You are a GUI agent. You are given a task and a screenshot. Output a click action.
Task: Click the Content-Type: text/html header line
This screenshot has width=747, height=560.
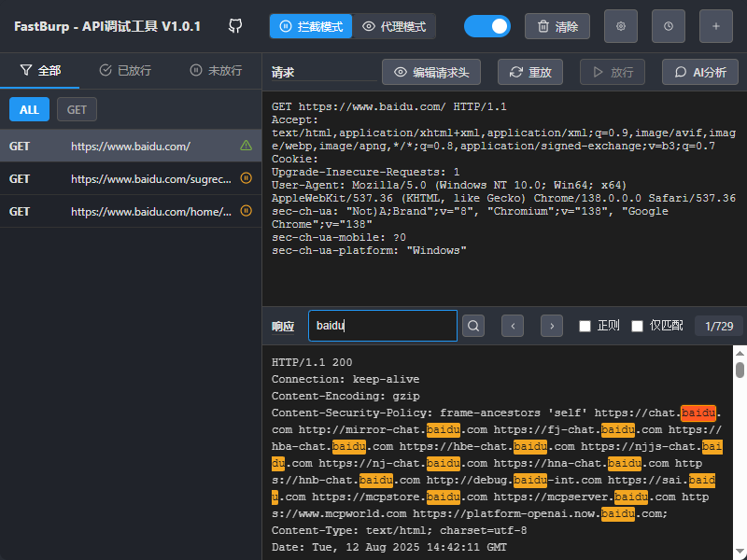tap(400, 530)
